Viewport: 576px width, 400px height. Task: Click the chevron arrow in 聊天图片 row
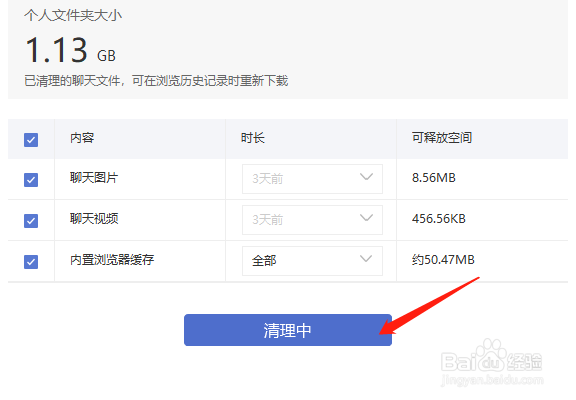click(x=366, y=177)
